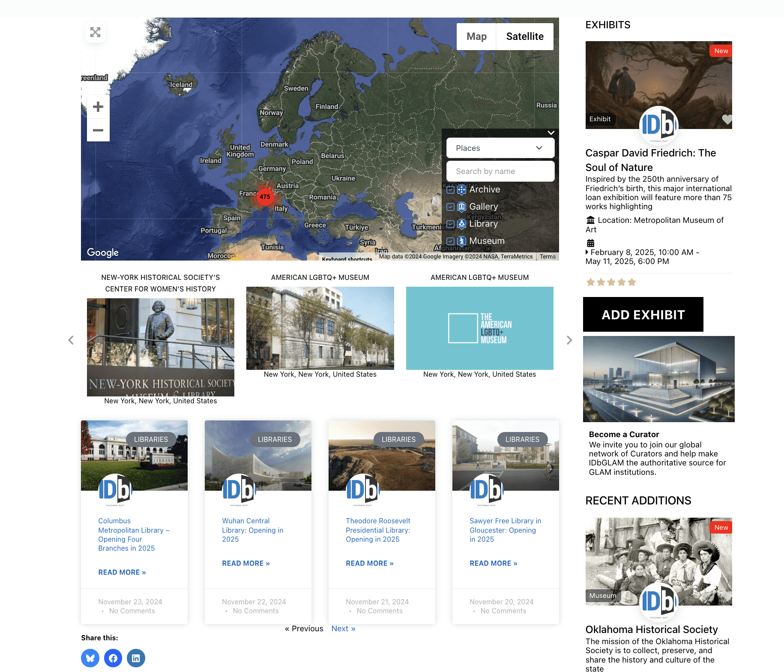This screenshot has width=784, height=672.
Task: Open Caspar David Friedrich painting image
Action: point(659,85)
